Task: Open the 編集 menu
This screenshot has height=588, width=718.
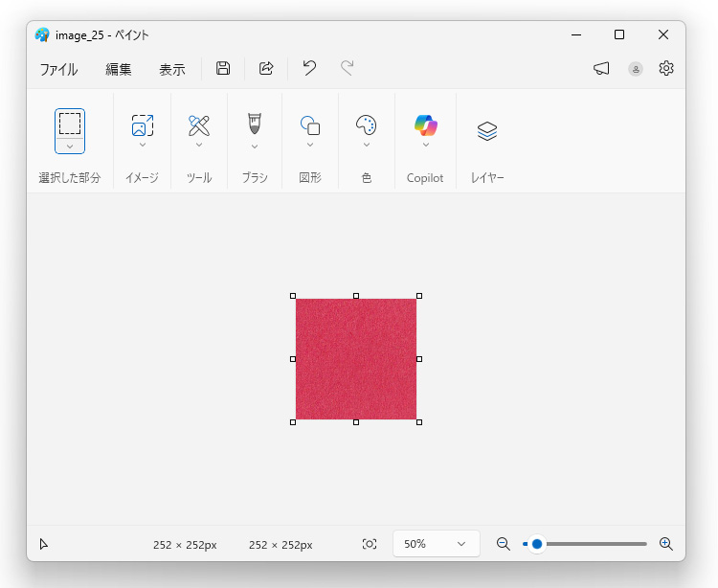Action: point(119,69)
